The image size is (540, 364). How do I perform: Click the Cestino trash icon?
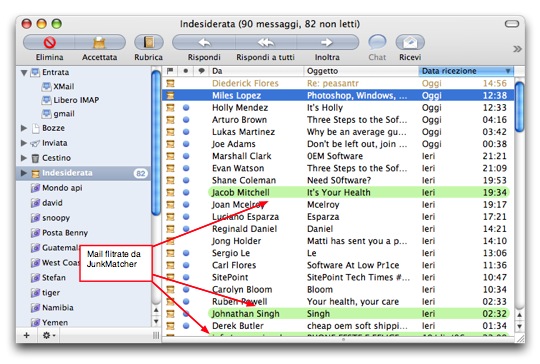[35, 158]
